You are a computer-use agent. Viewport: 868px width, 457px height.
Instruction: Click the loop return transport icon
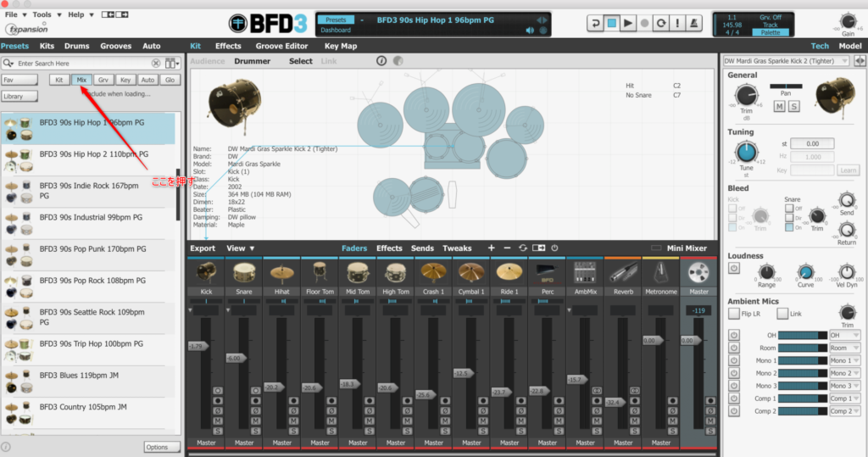pyautogui.click(x=595, y=23)
